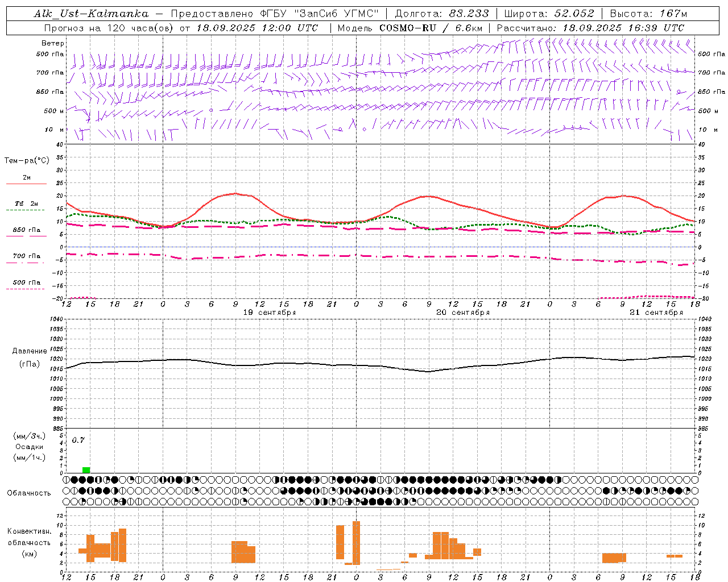
Task: Click the 0.7 precipitation amount value
Action: (x=78, y=440)
